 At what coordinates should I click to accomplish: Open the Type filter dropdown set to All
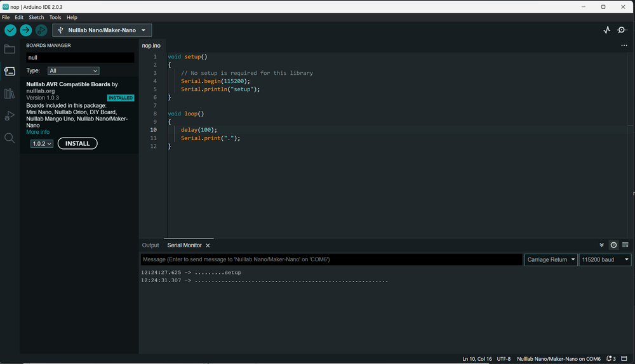click(x=73, y=71)
